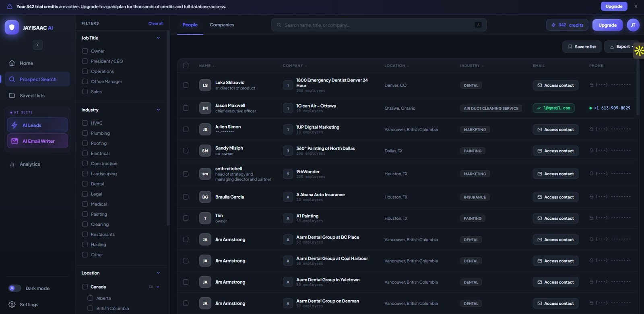
Task: Click the JM avatar for Jason Maxwell
Action: [x=205, y=108]
